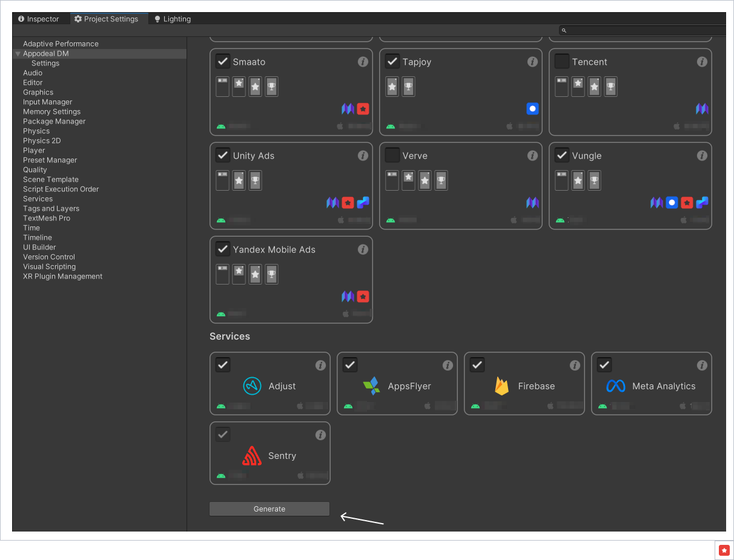
Task: Open the Lighting tab
Action: 172,19
